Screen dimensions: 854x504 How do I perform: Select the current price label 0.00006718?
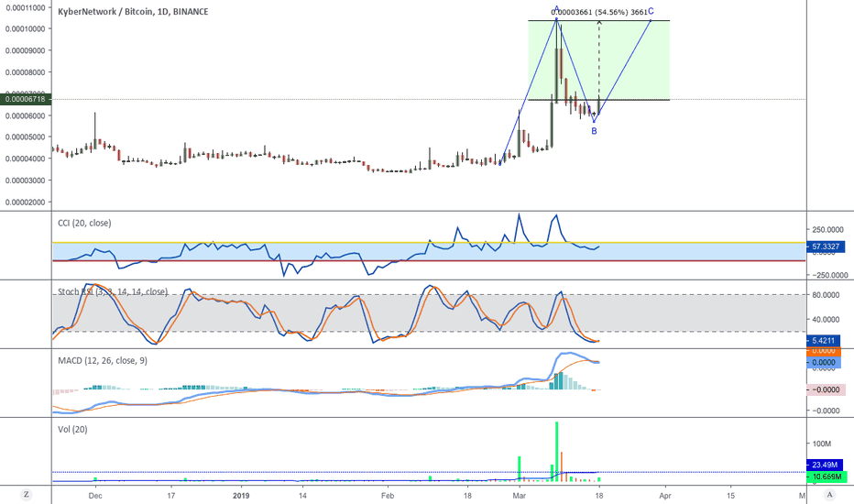[x=27, y=99]
